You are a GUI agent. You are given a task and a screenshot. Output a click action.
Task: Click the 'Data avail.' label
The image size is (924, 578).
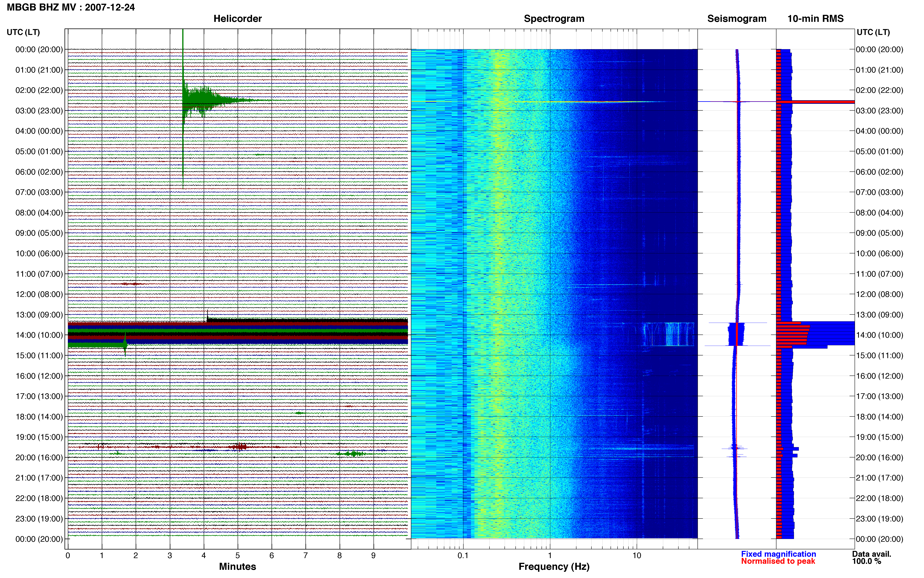[x=872, y=554]
